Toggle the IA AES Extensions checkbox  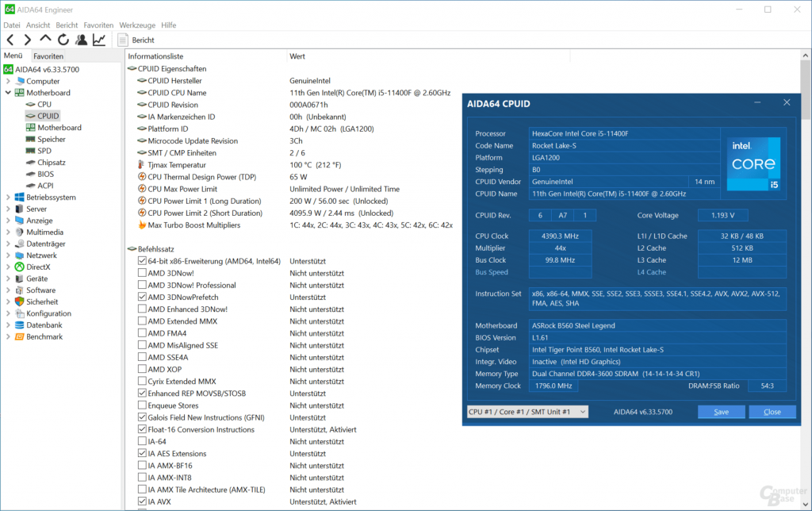point(142,453)
